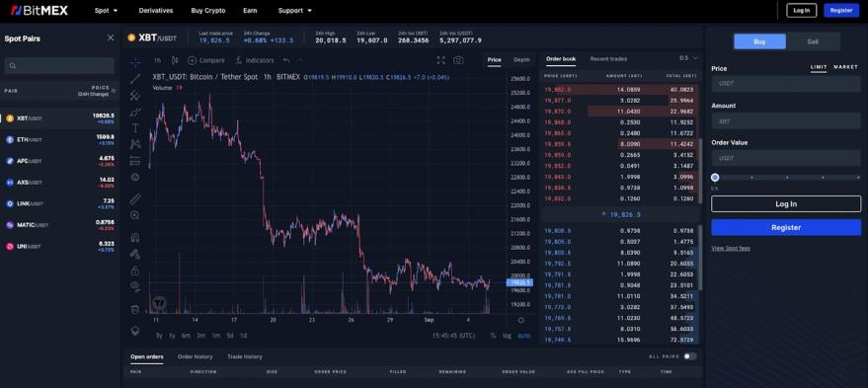Click the Log In button in header
The height and width of the screenshot is (388, 868).
[x=801, y=11]
